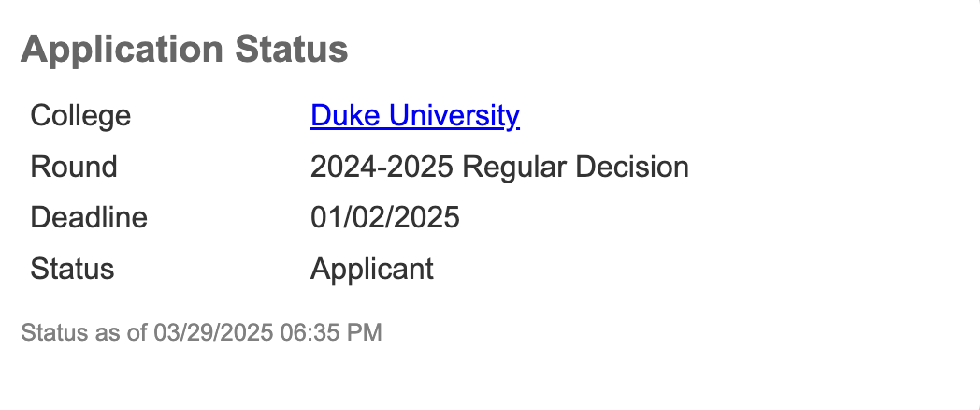Click the word Decision in Round row
This screenshot has height=410, width=980.
tap(632, 168)
